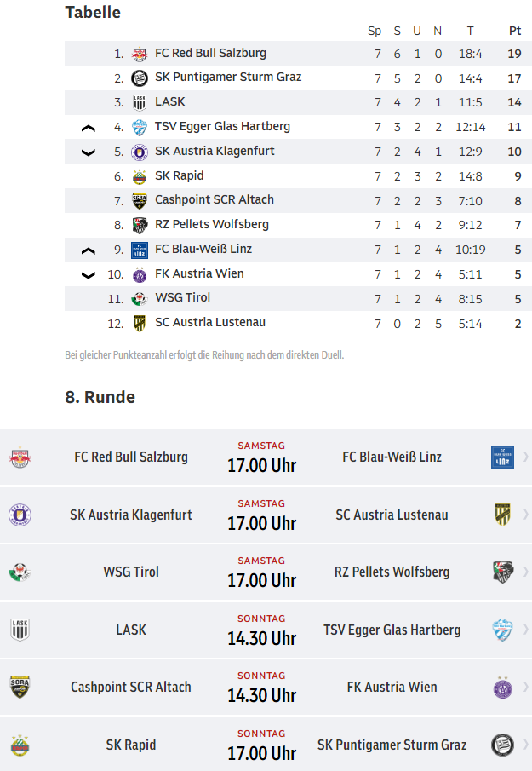Click the FC Blau-Weiß Linz logo in fixtures
This screenshot has height=771, width=532.
pyautogui.click(x=502, y=457)
